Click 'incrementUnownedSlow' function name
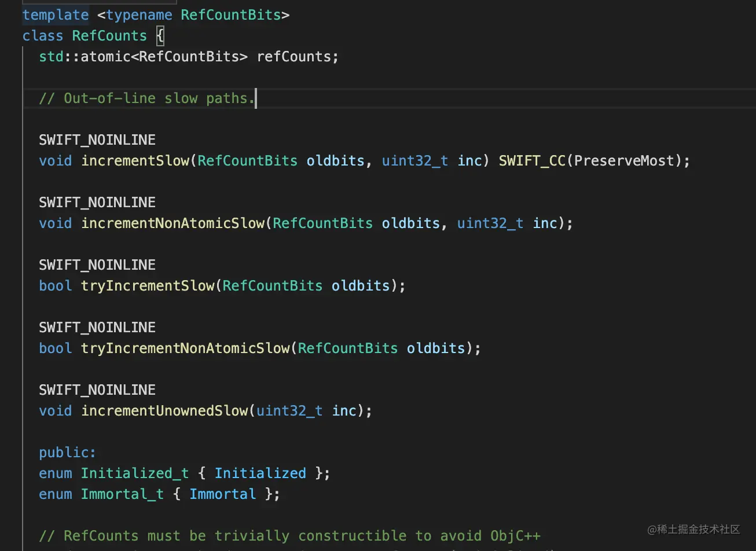756x551 pixels. pyautogui.click(x=164, y=411)
